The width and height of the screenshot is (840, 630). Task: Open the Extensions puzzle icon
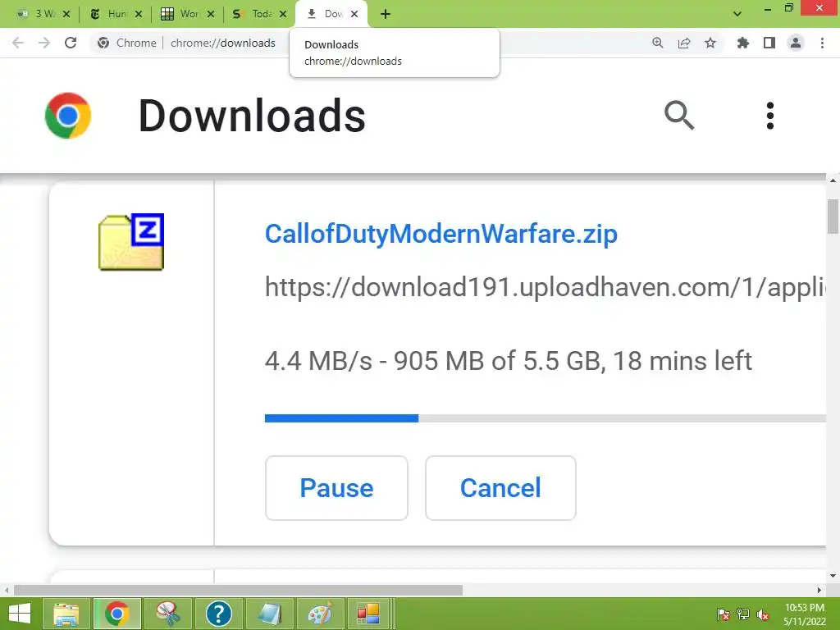coord(743,43)
